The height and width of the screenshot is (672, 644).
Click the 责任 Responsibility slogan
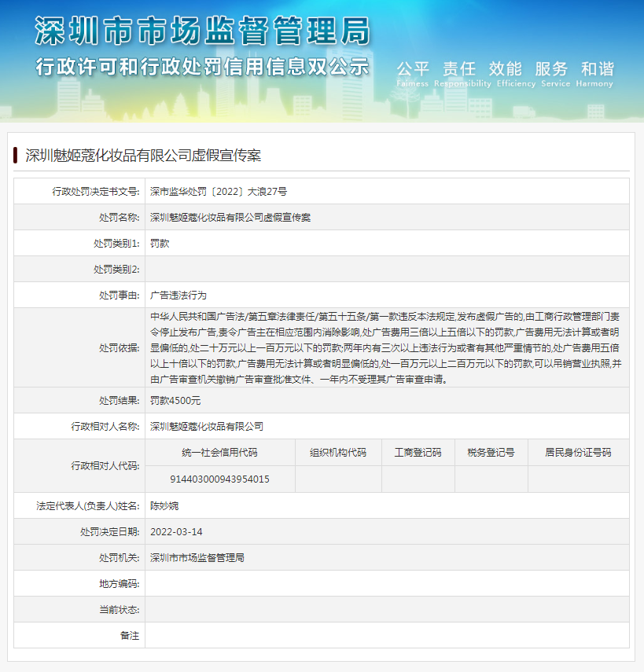pyautogui.click(x=462, y=74)
